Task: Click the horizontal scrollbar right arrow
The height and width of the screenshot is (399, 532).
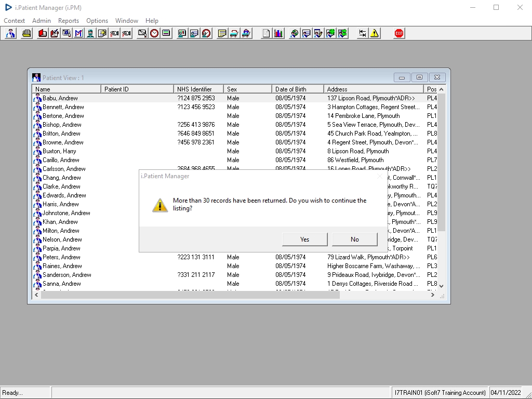Action: click(433, 295)
